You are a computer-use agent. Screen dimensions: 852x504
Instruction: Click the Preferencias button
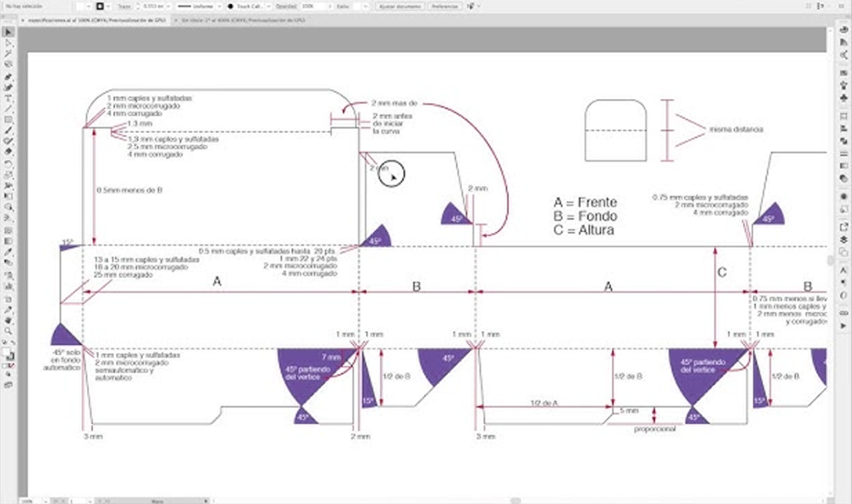pos(446,6)
